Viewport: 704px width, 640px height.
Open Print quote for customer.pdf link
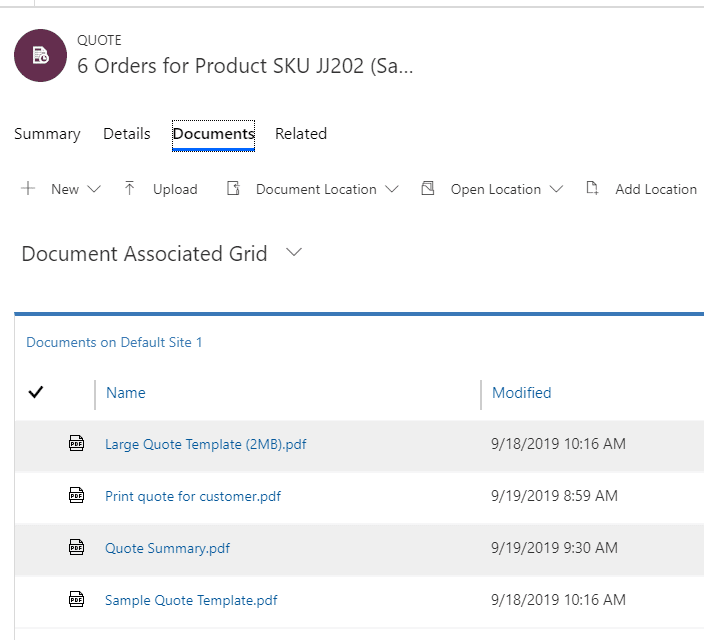[193, 496]
